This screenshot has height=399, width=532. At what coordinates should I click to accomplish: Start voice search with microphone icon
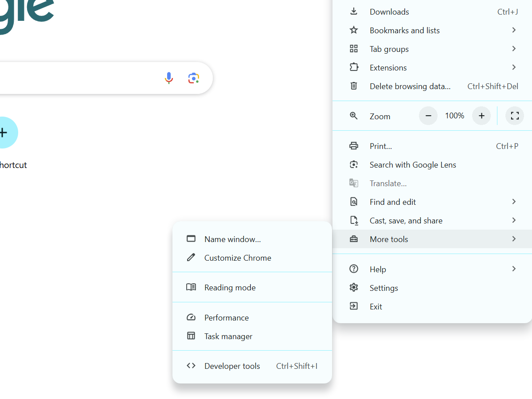(x=168, y=78)
